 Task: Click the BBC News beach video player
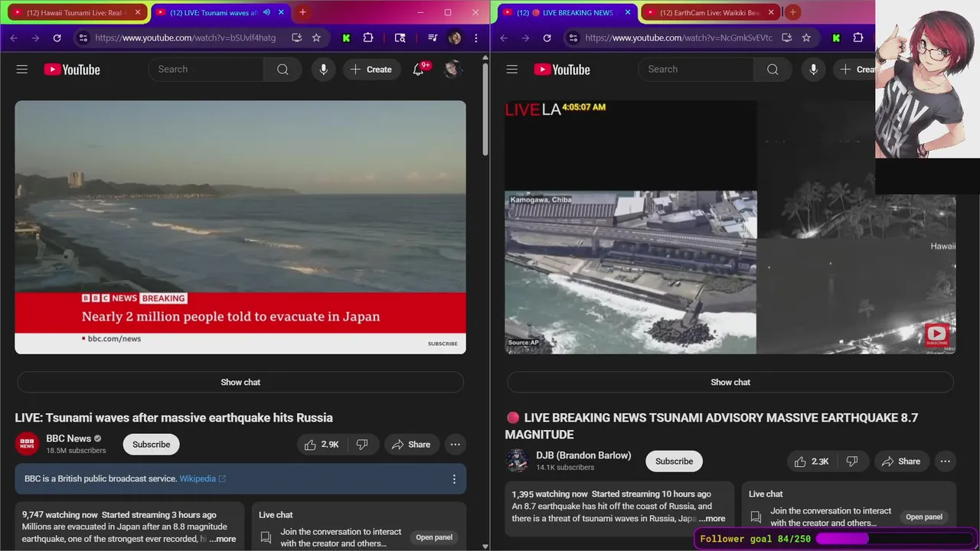[240, 227]
